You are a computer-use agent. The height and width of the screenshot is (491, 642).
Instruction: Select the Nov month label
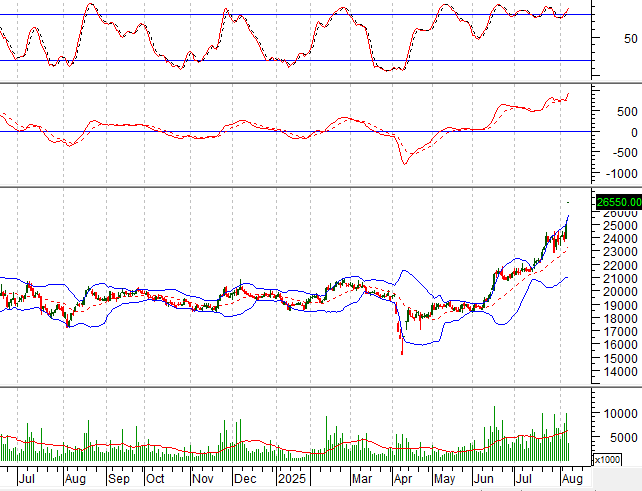(202, 478)
